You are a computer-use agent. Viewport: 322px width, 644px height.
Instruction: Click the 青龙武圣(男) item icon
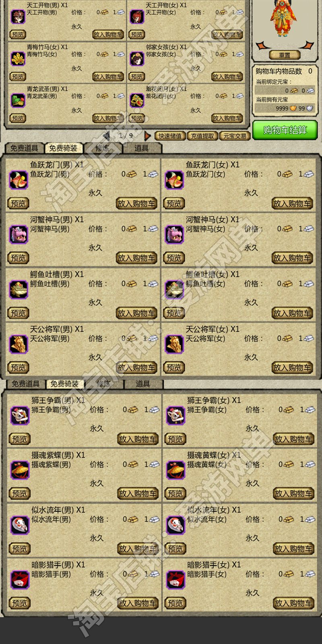(x=18, y=100)
